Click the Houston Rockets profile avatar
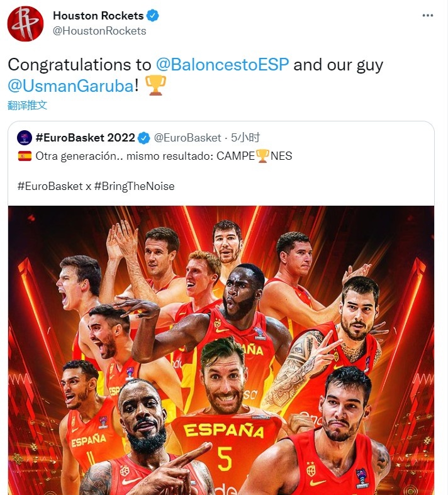 pyautogui.click(x=25, y=23)
